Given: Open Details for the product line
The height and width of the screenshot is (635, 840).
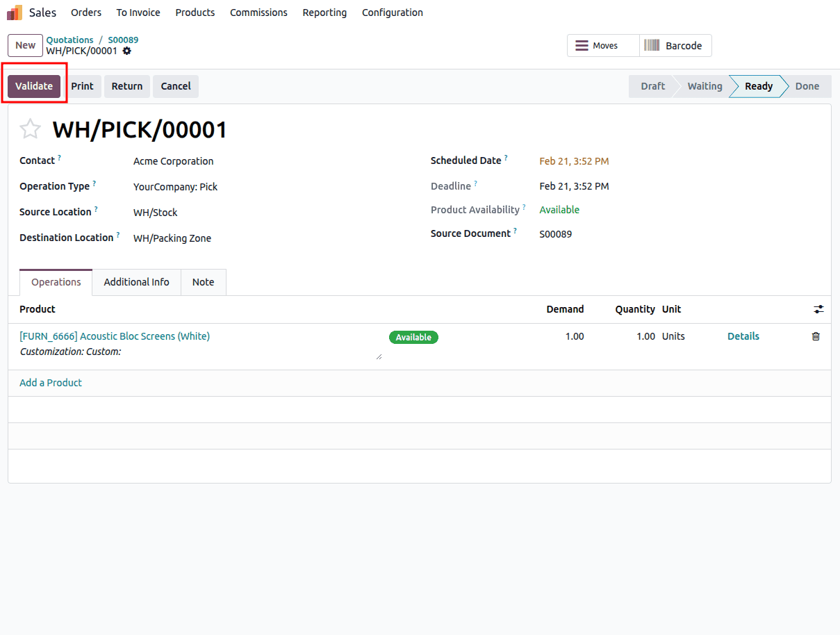Looking at the screenshot, I should [x=743, y=336].
